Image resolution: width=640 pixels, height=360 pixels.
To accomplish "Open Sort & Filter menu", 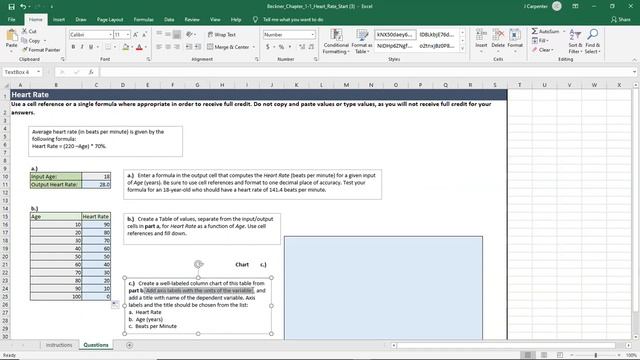I will (575, 41).
